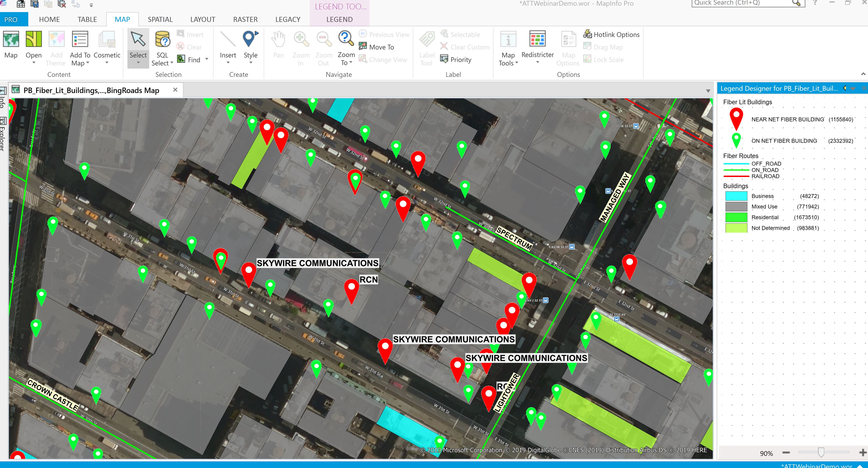Expand the Select tool dropdown arrow
868x468 pixels.
click(138, 63)
